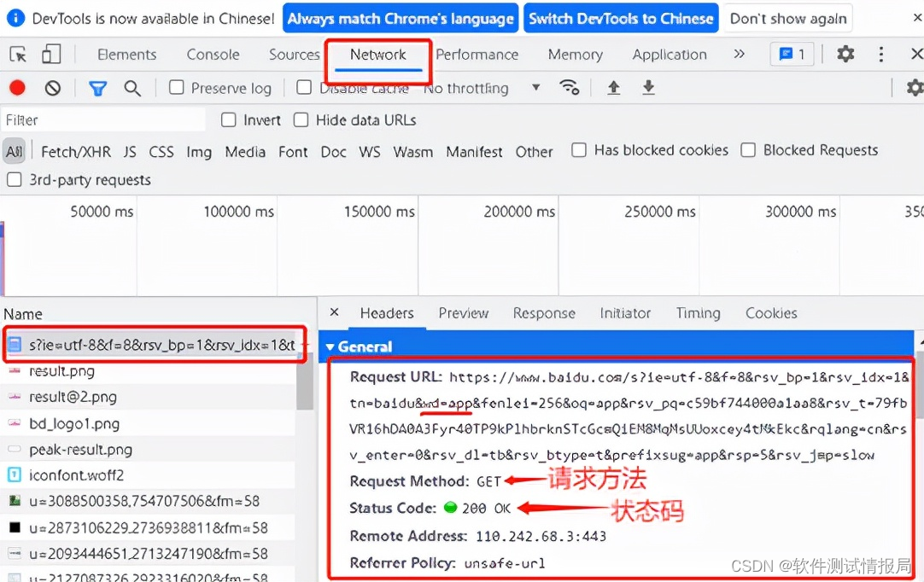924x582 pixels.
Task: Enable the Preserve log checkbox
Action: 176,87
